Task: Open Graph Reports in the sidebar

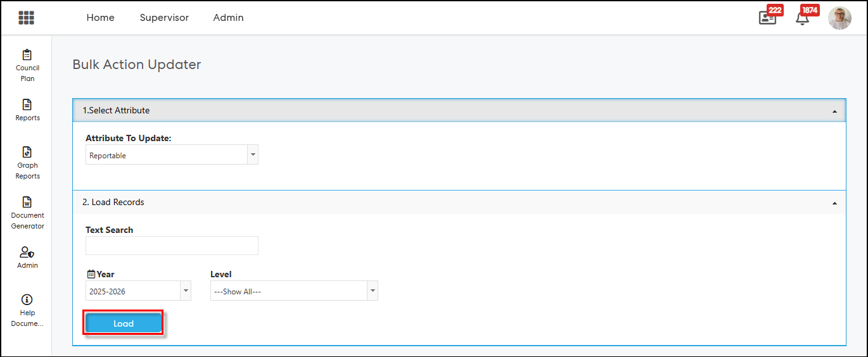Action: [27, 163]
